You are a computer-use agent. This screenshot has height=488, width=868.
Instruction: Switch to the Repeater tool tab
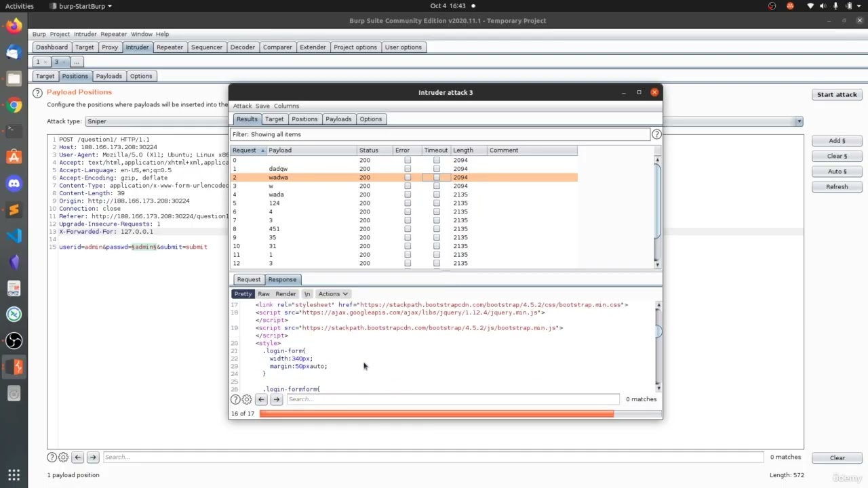tap(170, 47)
